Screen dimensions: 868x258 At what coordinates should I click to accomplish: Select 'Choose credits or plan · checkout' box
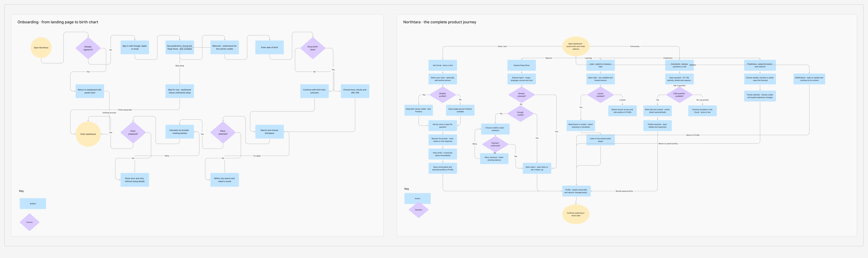[495, 129]
